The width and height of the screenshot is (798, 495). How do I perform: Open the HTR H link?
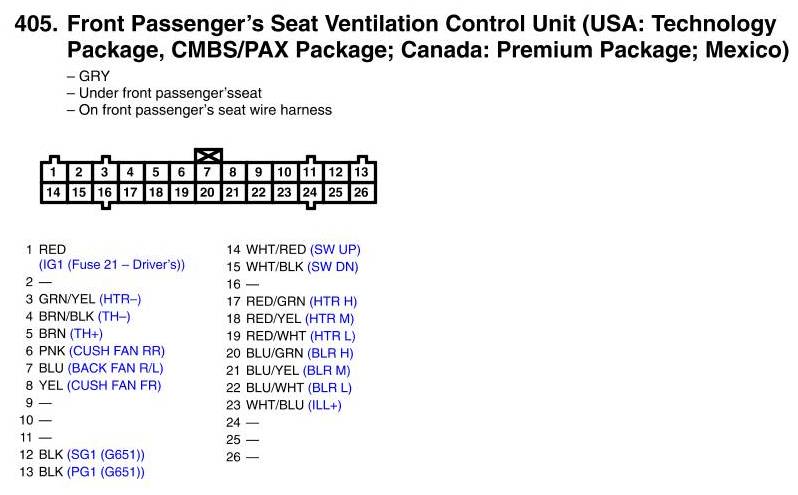[x=333, y=301]
